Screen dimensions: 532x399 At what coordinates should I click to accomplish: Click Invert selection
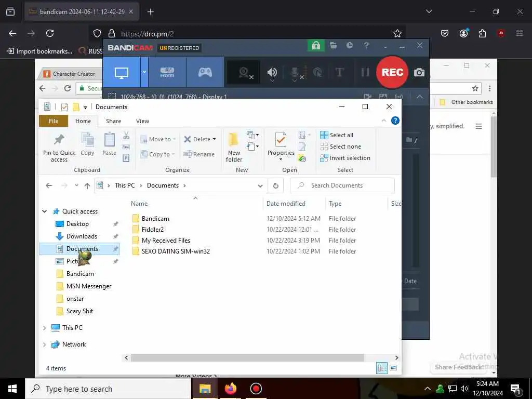pyautogui.click(x=345, y=158)
